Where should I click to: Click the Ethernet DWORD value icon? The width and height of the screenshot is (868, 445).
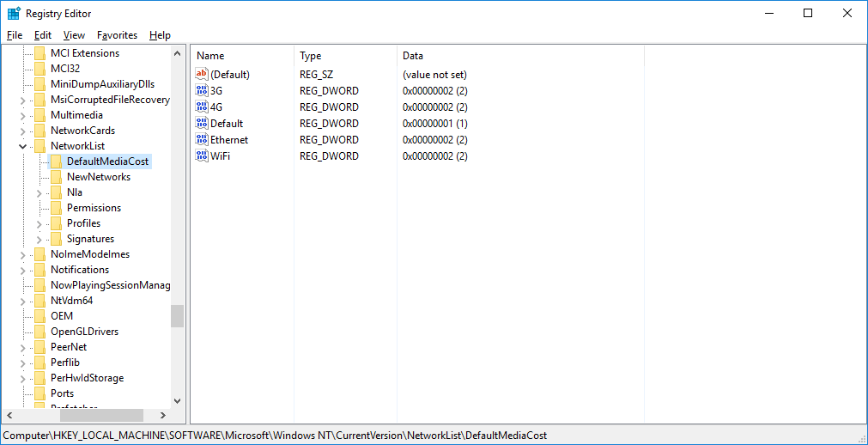click(x=202, y=140)
